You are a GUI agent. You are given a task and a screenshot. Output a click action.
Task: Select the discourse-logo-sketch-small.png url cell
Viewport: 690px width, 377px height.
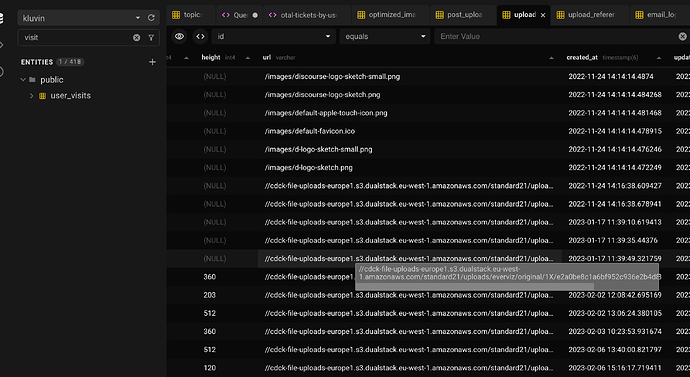[x=332, y=77]
